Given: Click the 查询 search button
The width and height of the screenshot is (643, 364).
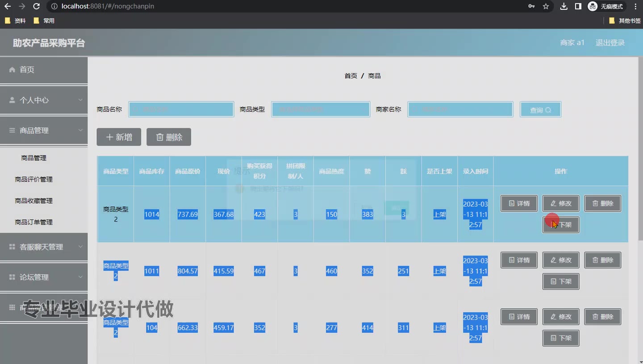Looking at the screenshot, I should 540,110.
